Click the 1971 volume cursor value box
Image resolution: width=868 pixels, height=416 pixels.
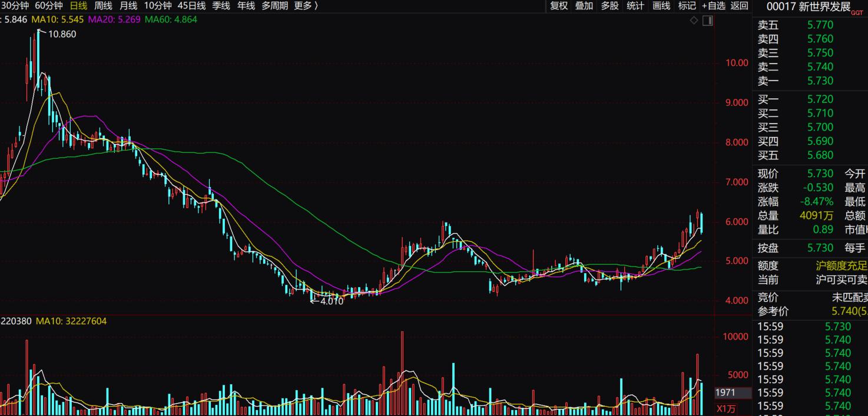pos(733,392)
